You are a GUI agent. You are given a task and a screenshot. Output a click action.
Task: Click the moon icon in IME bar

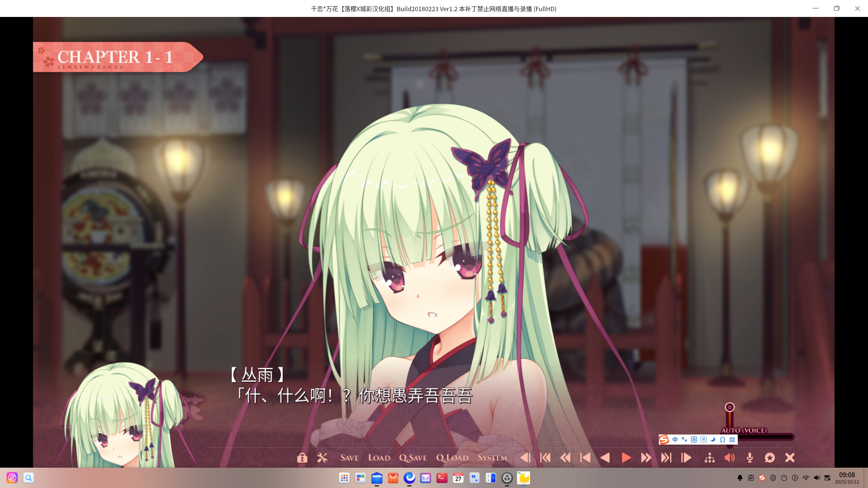point(713,440)
